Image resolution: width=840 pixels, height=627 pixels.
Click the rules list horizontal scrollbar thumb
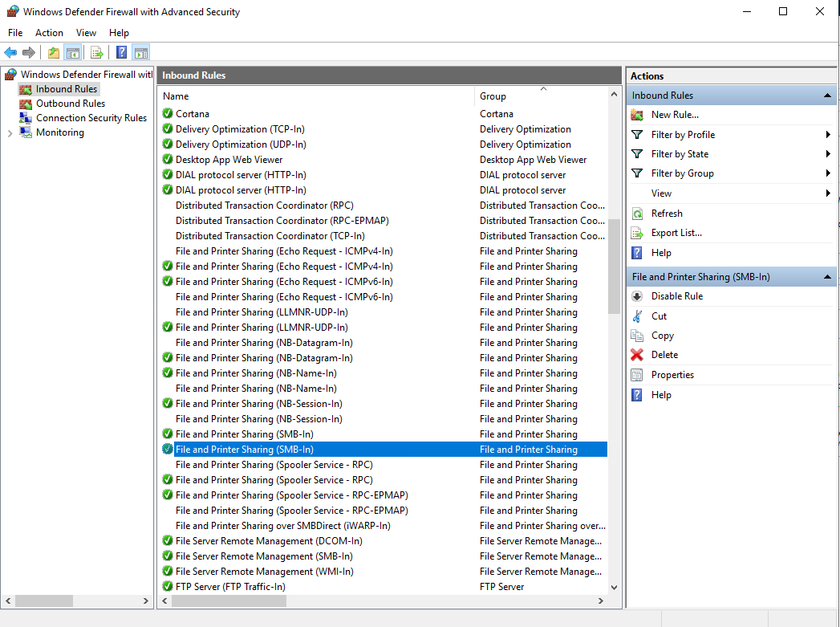pos(229,601)
